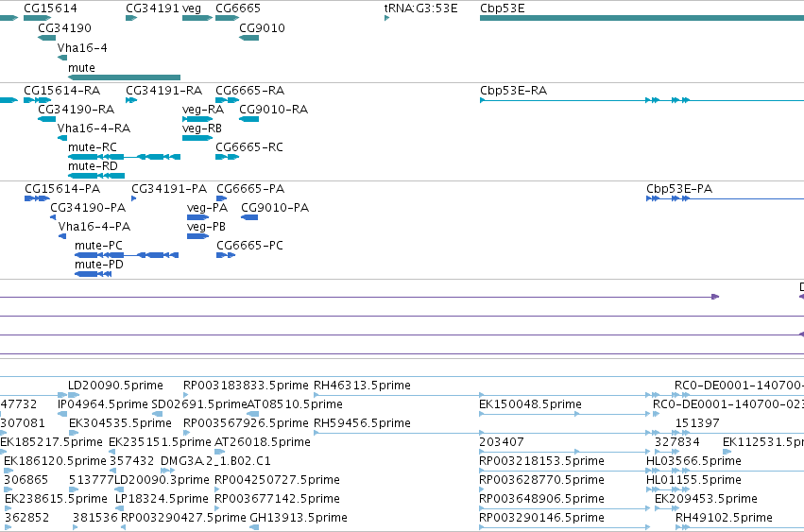Click the Vha16-4-PA protein label

coord(94,227)
